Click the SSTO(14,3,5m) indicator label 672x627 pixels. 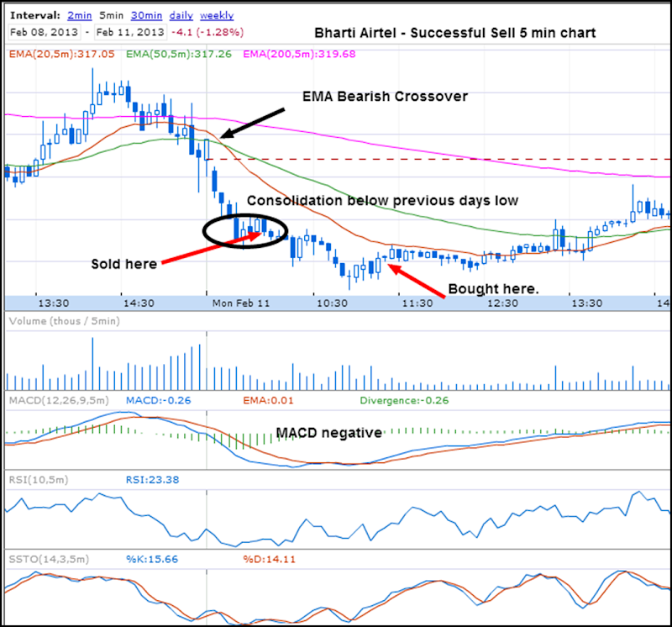click(49, 559)
